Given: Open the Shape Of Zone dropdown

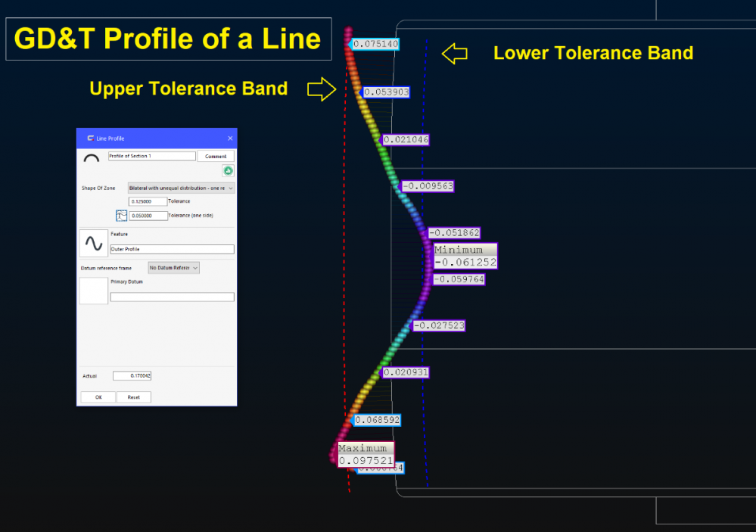Looking at the screenshot, I should (x=181, y=188).
